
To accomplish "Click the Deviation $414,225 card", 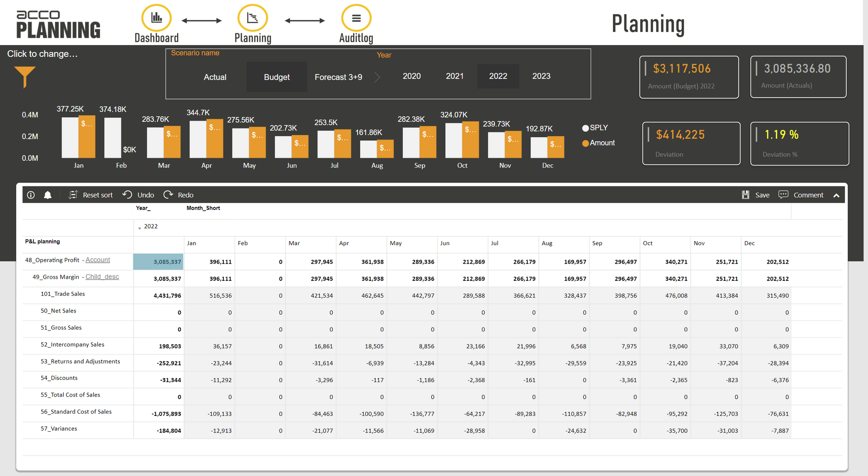I will [x=691, y=144].
